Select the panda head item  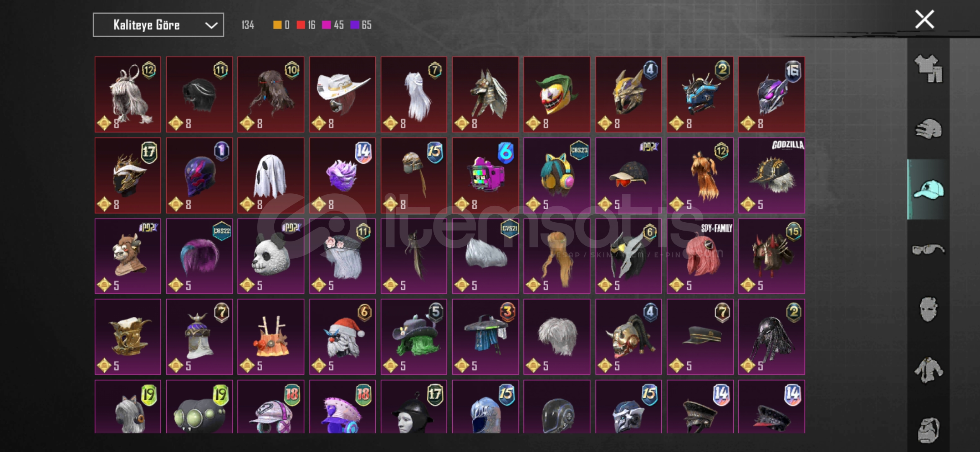[x=271, y=256]
